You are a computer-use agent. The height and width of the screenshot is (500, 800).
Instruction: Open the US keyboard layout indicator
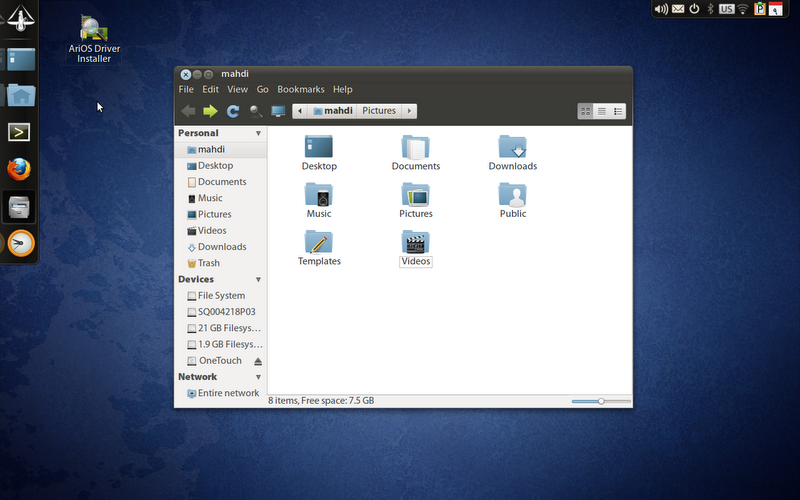[x=727, y=9]
